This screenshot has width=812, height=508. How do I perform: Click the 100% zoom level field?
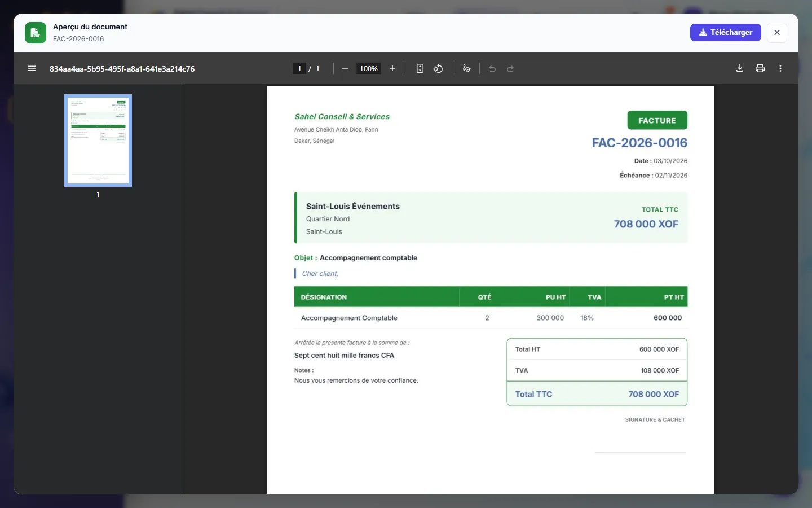(369, 68)
